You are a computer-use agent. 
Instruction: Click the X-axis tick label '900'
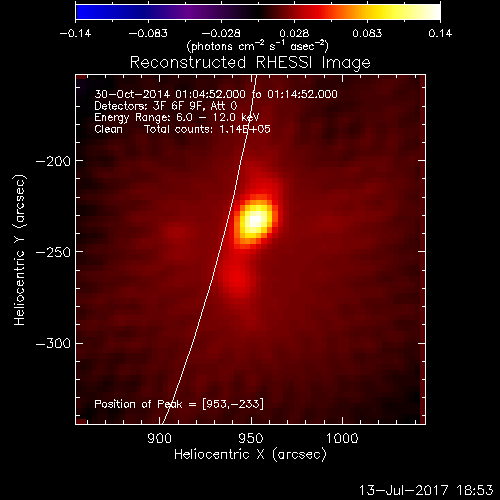click(x=159, y=438)
